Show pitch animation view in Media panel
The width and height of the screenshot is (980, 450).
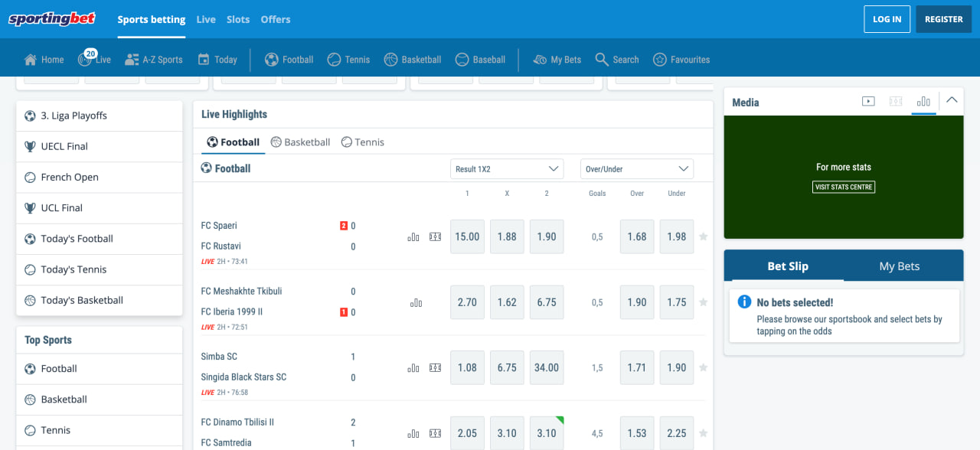click(x=896, y=101)
